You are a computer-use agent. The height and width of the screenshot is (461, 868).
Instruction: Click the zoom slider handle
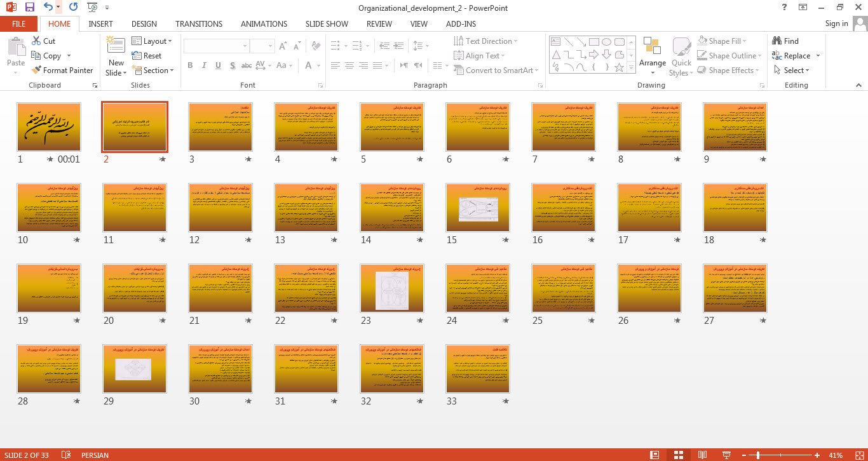point(758,455)
